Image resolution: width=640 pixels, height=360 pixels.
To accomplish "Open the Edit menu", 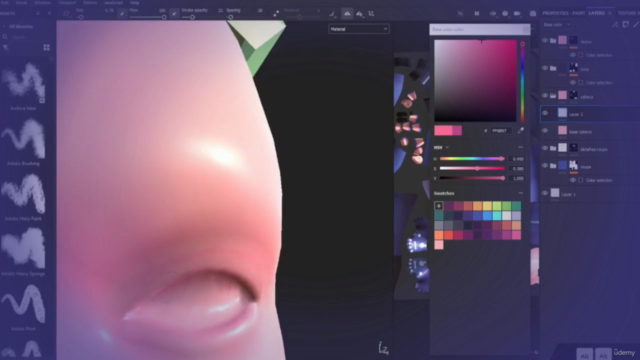I will coord(5,2).
